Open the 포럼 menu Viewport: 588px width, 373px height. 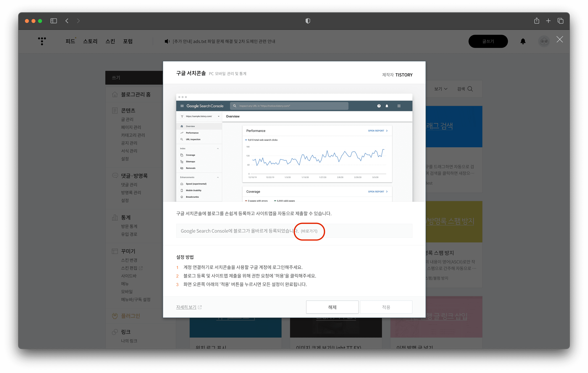[x=128, y=41]
